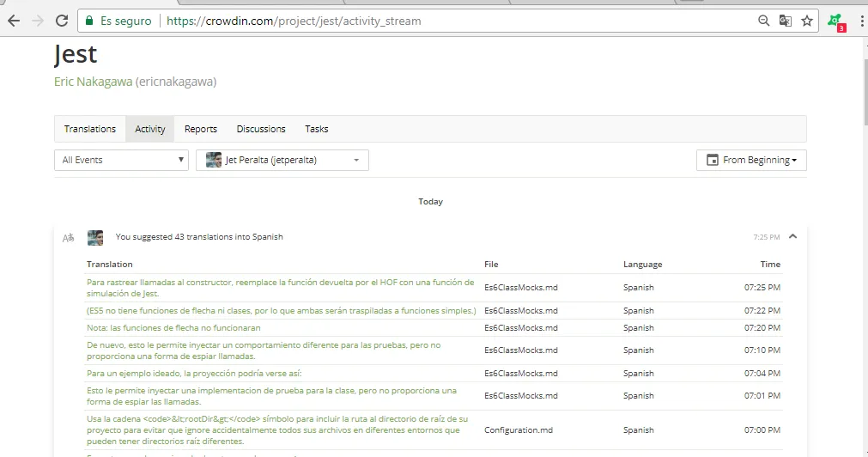
Task: Switch to the Translations tab
Action: pos(89,129)
